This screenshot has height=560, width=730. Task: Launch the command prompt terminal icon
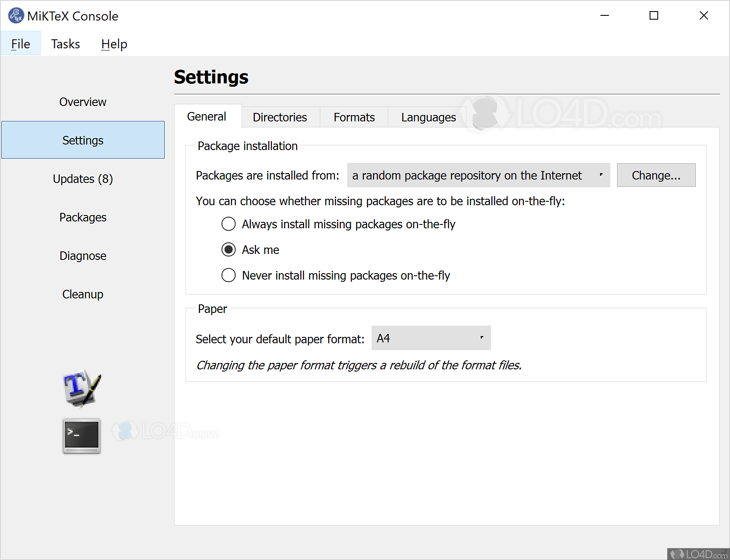[82, 436]
